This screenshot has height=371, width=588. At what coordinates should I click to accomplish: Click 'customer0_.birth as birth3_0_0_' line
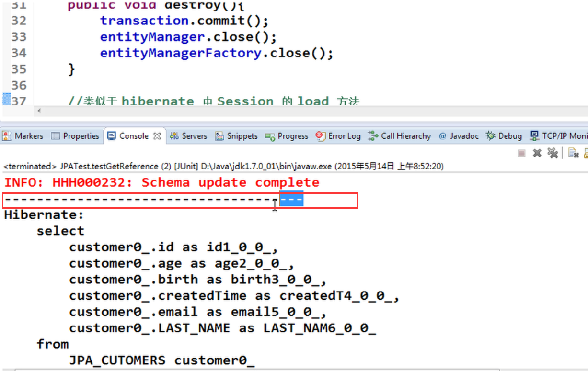(x=198, y=279)
